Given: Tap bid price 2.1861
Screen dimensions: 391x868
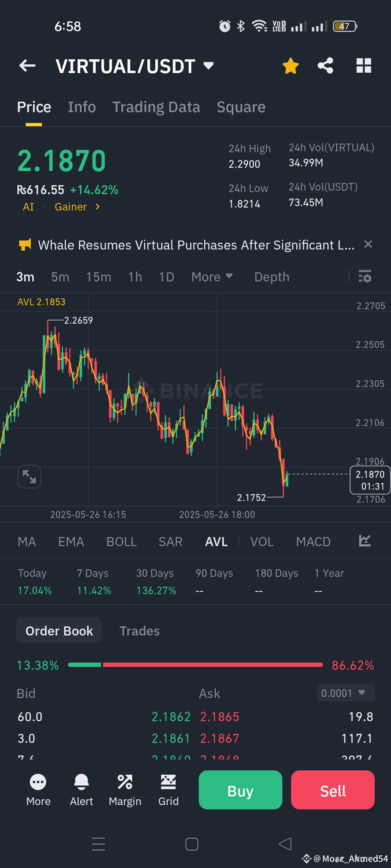Looking at the screenshot, I should pos(171,739).
